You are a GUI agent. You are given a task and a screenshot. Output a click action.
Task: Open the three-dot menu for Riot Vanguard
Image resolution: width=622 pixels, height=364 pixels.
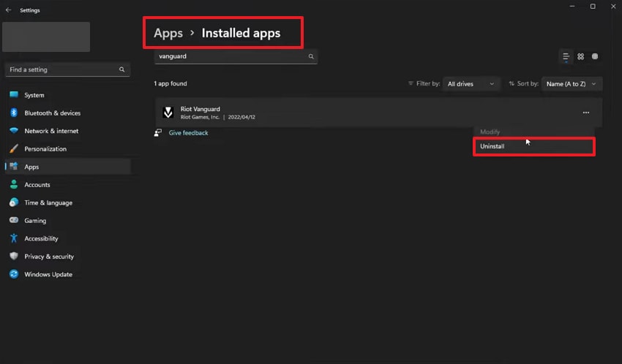(586, 113)
